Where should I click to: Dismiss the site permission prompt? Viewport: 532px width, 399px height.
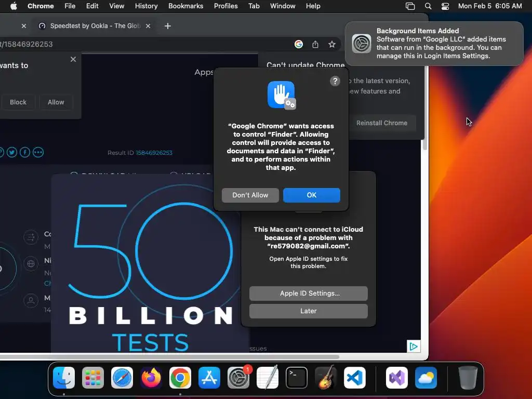point(73,59)
